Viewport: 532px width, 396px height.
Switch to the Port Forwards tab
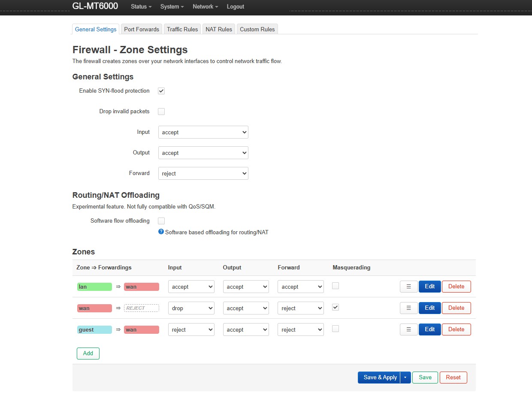tap(142, 29)
